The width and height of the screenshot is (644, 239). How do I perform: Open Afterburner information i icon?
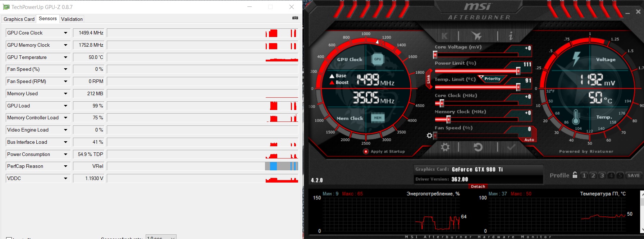tap(511, 36)
